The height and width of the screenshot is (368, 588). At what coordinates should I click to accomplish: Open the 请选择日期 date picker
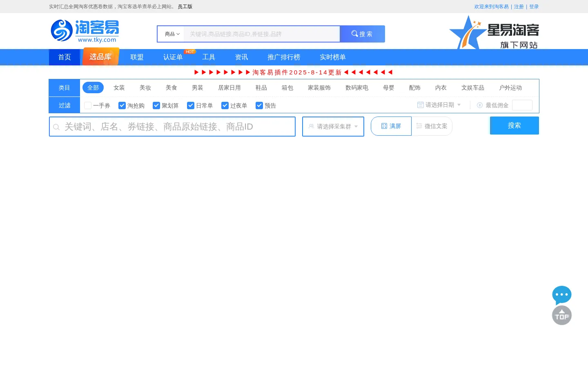coord(439,105)
